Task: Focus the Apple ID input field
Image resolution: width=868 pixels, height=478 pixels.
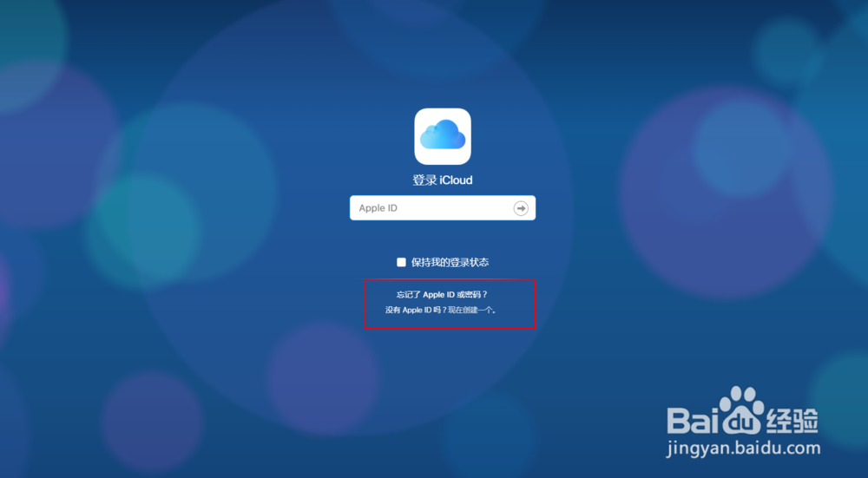Action: [x=443, y=208]
